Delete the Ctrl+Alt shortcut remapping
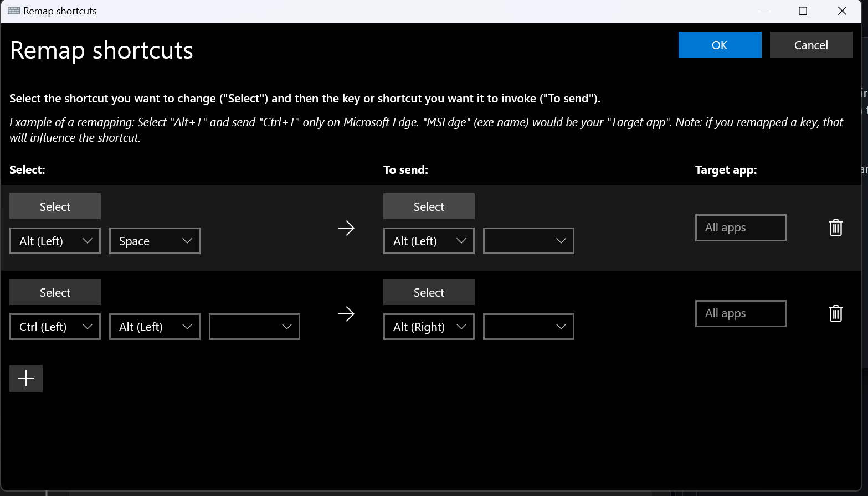Viewport: 868px width, 496px height. click(x=835, y=313)
